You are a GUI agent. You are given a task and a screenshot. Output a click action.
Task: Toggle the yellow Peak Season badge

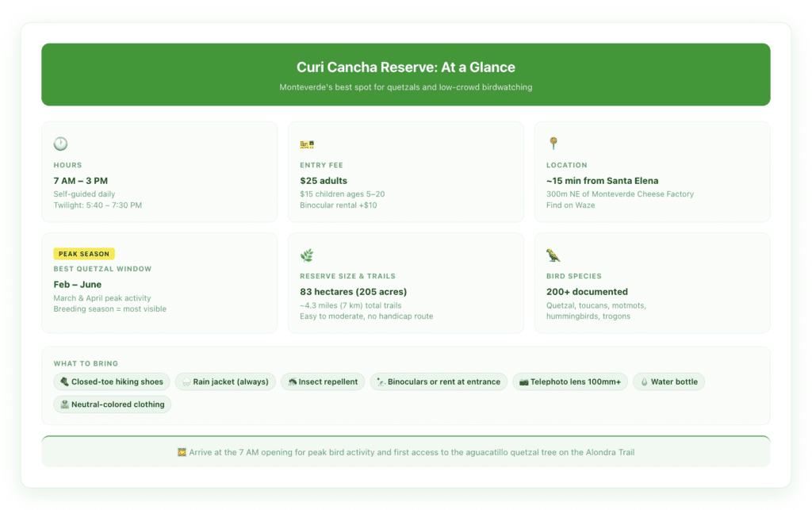[84, 253]
